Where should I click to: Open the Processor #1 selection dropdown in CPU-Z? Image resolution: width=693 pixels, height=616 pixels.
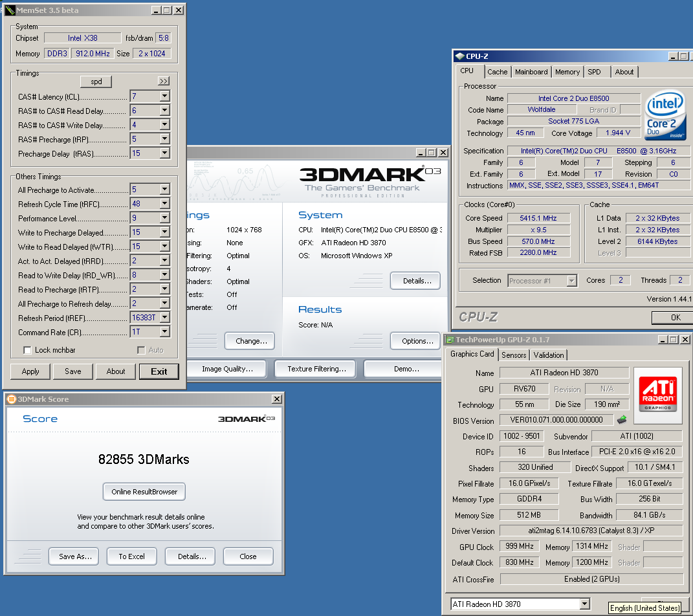572,281
